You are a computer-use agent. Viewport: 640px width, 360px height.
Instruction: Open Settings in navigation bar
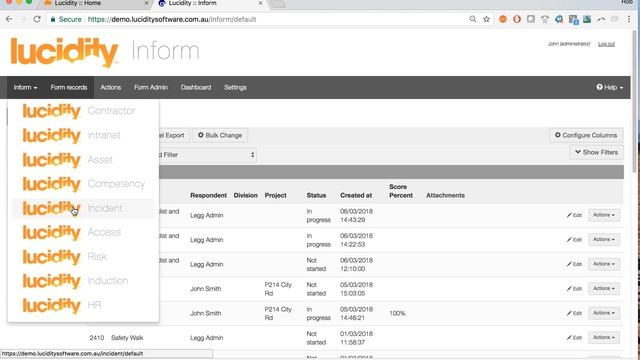(x=235, y=87)
